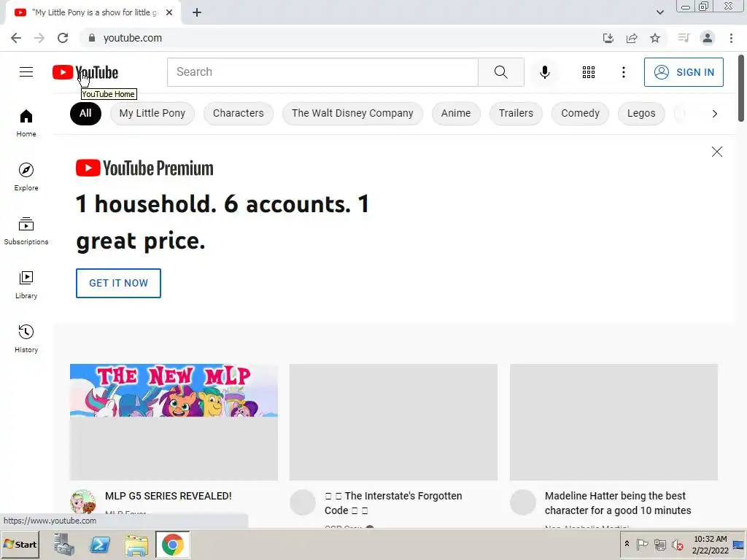Click the youtube.com address bar

(x=341, y=38)
